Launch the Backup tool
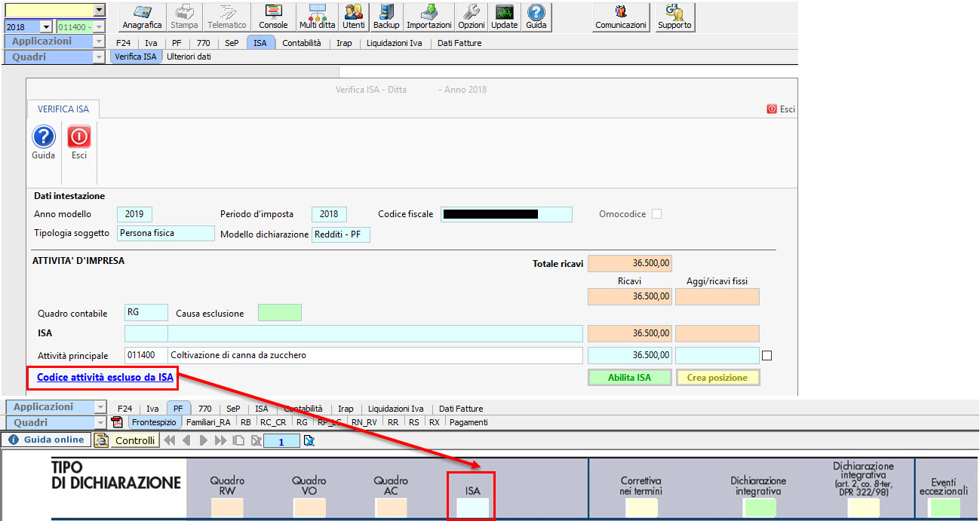Screen dimensions: 980x521 coord(386,17)
